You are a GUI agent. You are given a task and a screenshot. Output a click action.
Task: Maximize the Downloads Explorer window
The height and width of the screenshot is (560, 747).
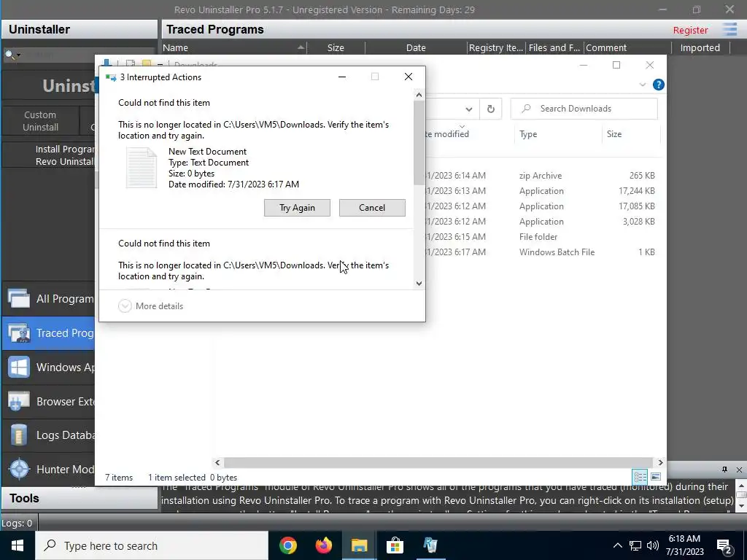pos(616,65)
